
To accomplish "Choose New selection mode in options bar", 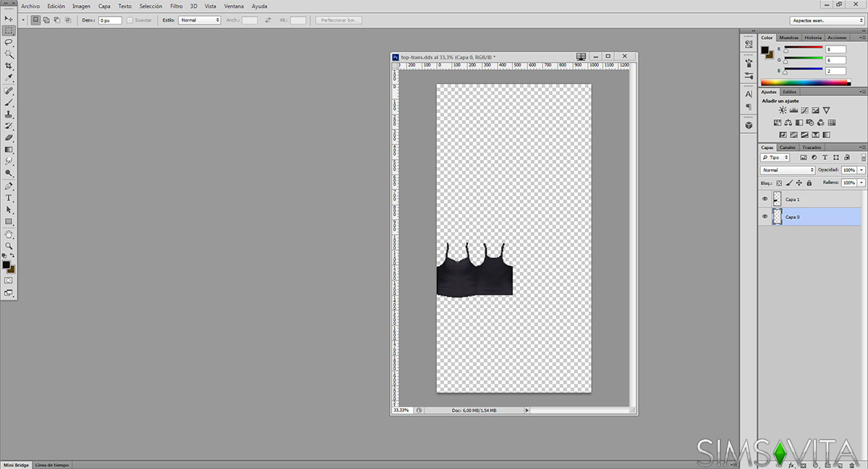I will point(35,20).
